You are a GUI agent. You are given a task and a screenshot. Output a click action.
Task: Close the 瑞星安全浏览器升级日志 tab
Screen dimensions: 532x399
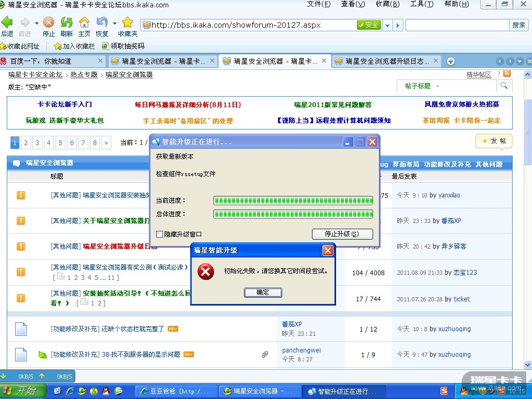[x=436, y=61]
